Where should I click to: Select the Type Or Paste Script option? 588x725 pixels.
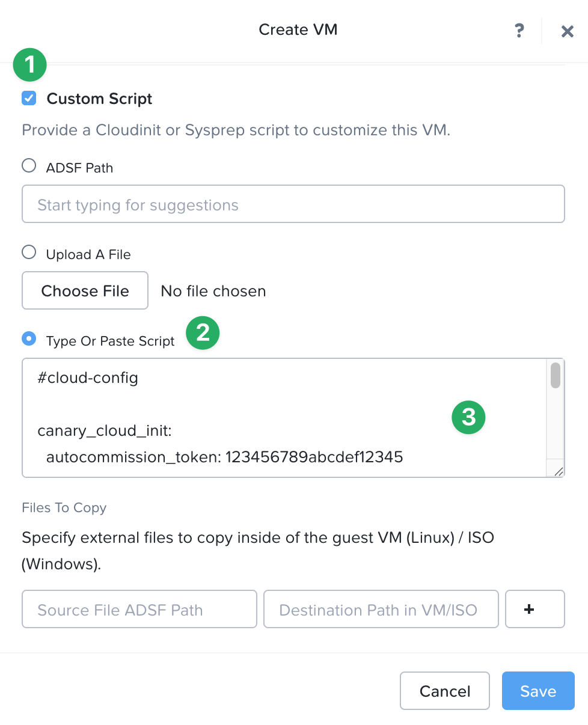click(x=28, y=339)
